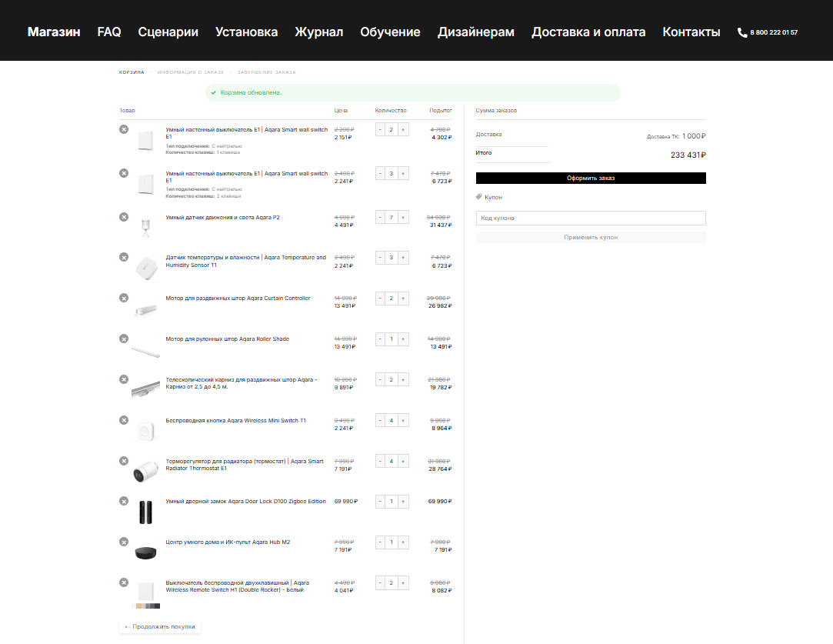
Task: Remove Radiator Thermostat E1 from the cart
Action: [124, 461]
